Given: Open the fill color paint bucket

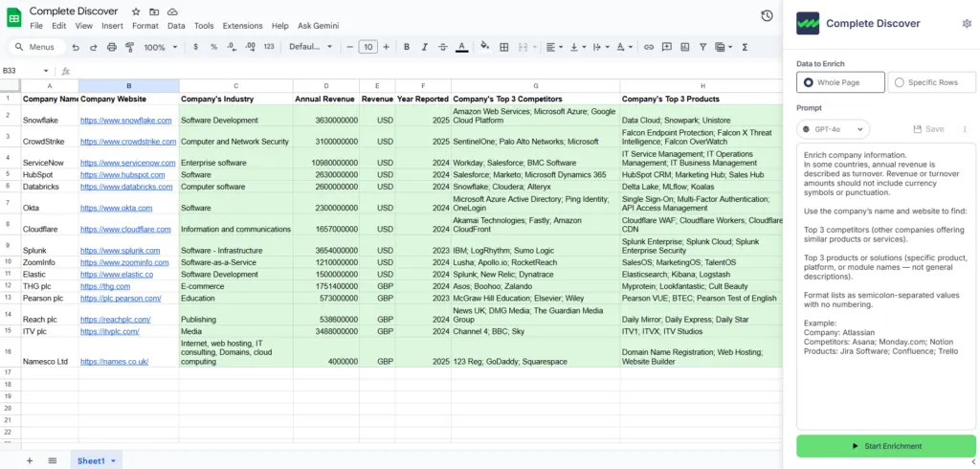Looking at the screenshot, I should (x=484, y=47).
